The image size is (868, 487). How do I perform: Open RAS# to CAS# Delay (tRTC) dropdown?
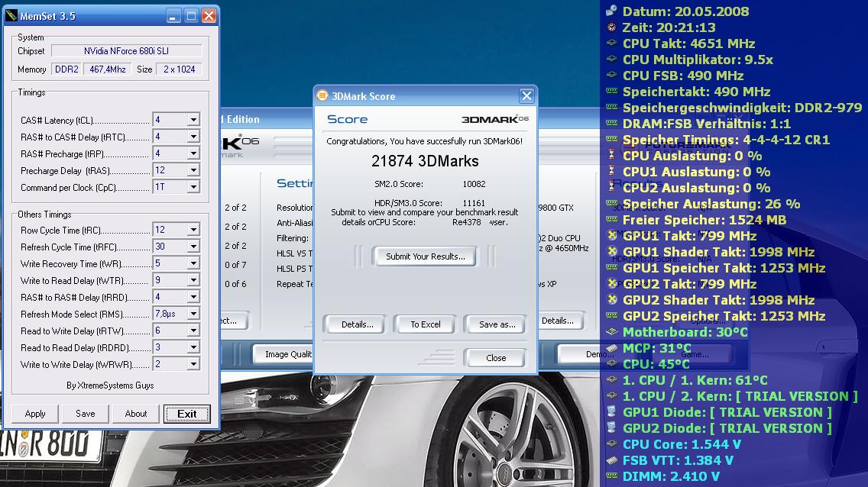tap(193, 137)
